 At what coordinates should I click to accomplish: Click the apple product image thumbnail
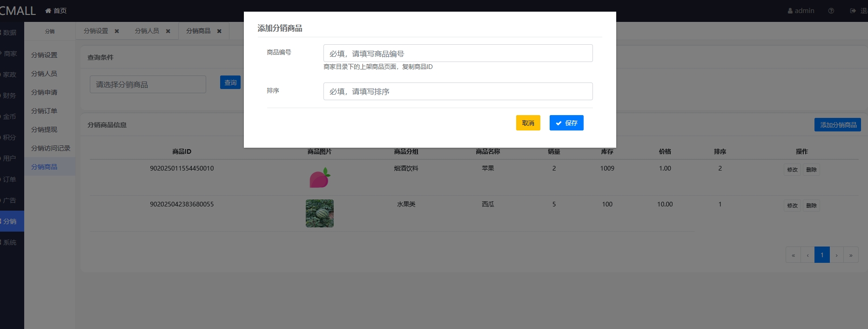320,178
